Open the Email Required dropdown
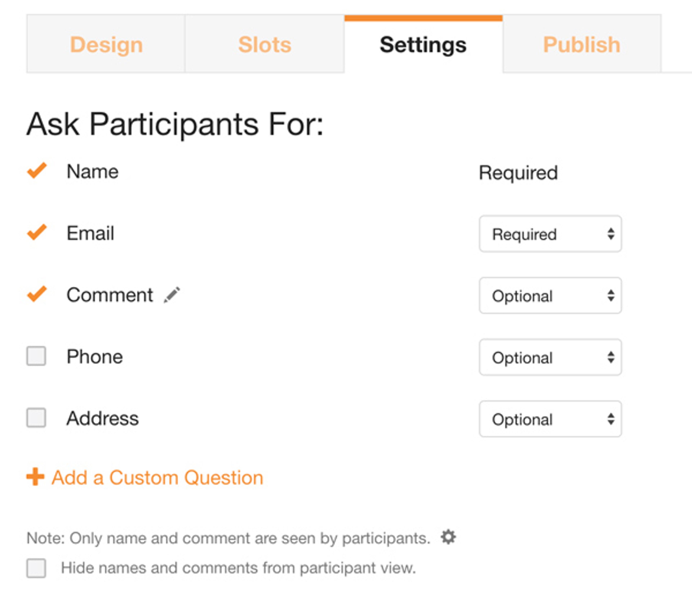 tap(550, 234)
